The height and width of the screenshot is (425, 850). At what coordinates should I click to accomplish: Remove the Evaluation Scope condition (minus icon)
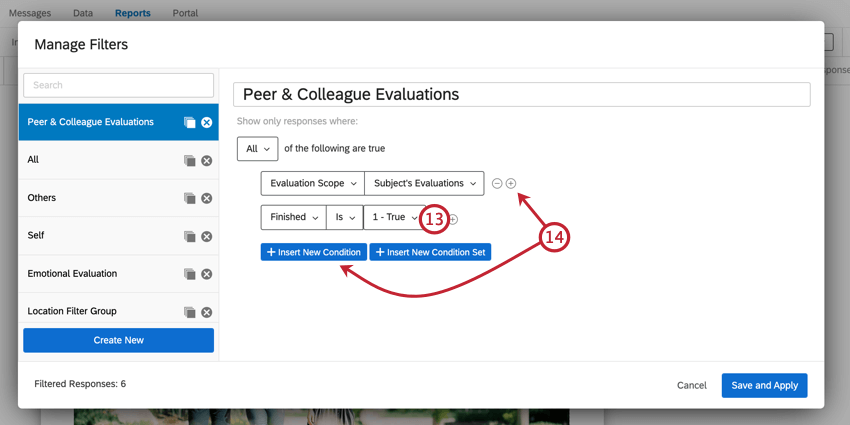tap(497, 184)
